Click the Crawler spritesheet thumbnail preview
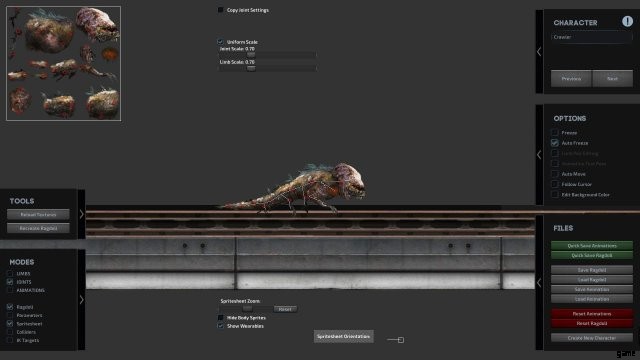 [x=64, y=63]
